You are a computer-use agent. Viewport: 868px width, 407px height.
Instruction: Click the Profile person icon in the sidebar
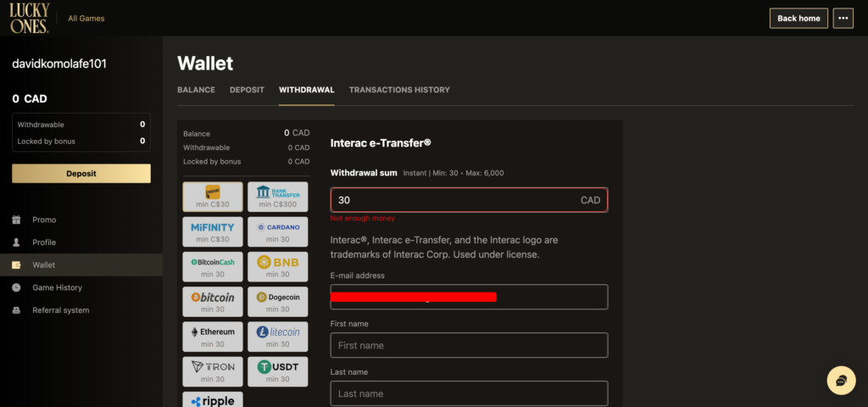16,243
